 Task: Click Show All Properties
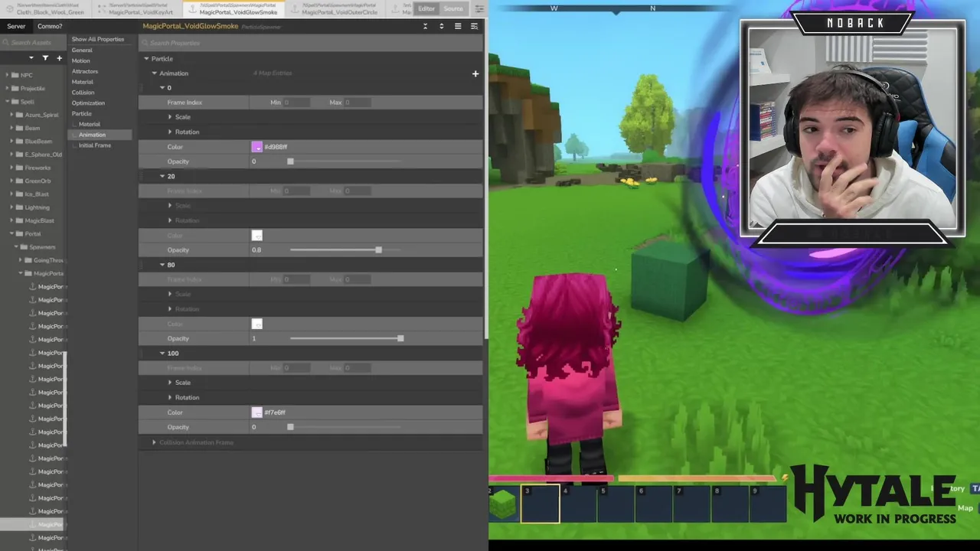click(x=98, y=39)
